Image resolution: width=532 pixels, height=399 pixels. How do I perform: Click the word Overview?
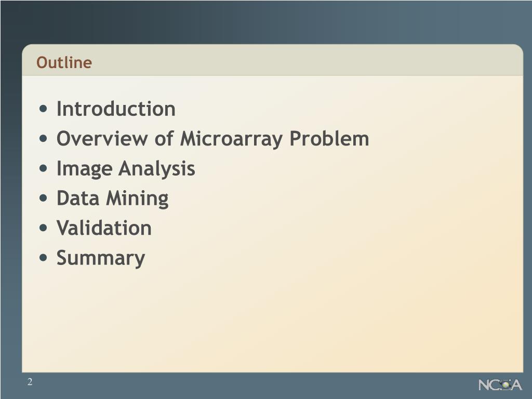(102, 138)
